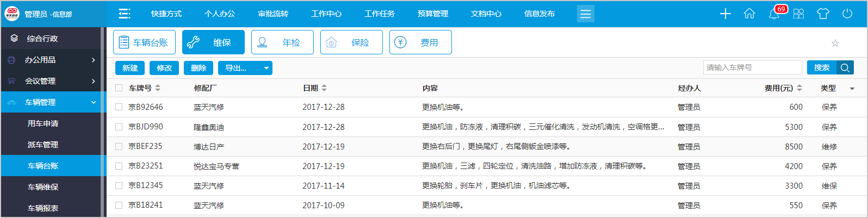Select the 维保 tab
The width and height of the screenshot is (868, 218).
[x=213, y=42]
